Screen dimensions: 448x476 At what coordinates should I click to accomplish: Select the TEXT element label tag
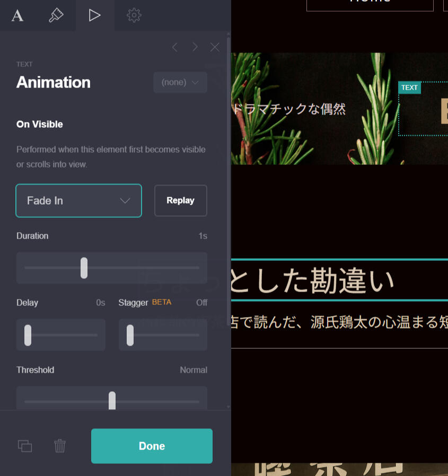click(409, 87)
